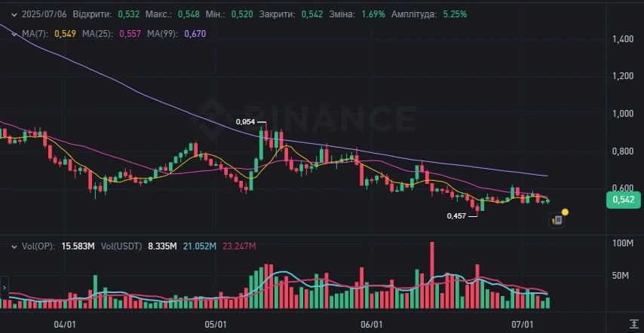The image size is (644, 333).
Task: Click the Vol(OP) volume label
Action: coord(38,246)
